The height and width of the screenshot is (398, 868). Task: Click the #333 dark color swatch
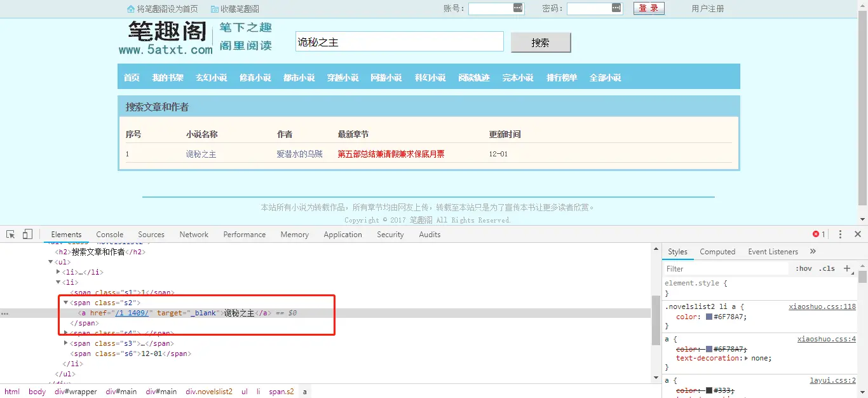point(709,390)
